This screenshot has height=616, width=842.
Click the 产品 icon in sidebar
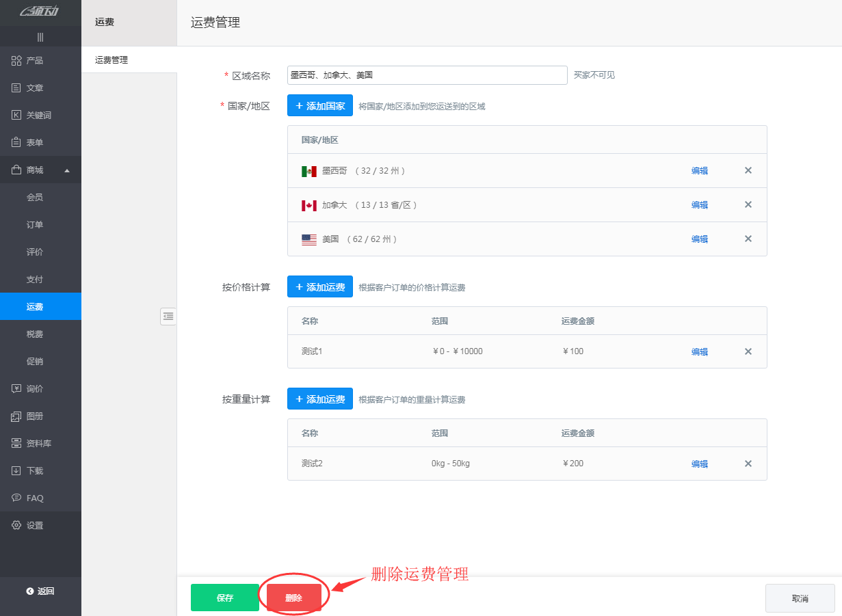(x=16, y=61)
